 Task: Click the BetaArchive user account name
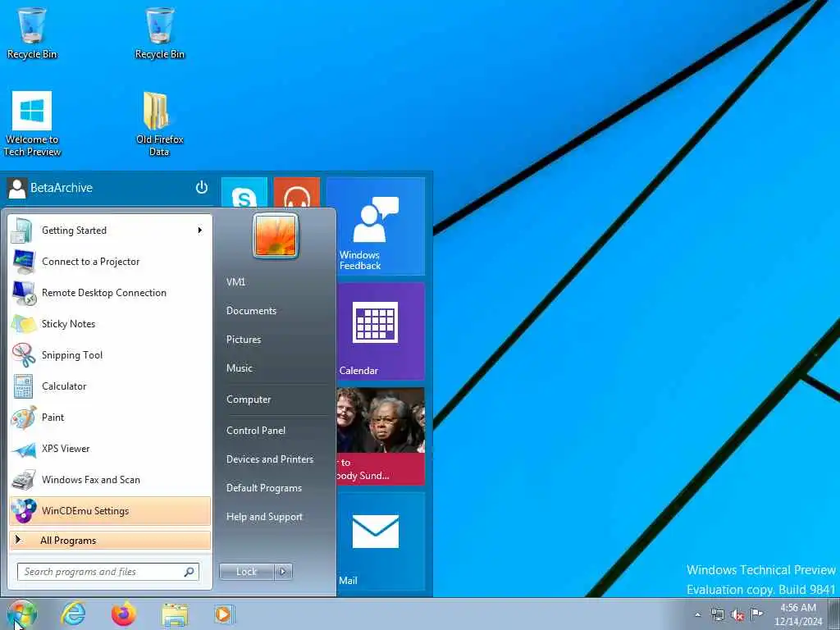pos(61,188)
